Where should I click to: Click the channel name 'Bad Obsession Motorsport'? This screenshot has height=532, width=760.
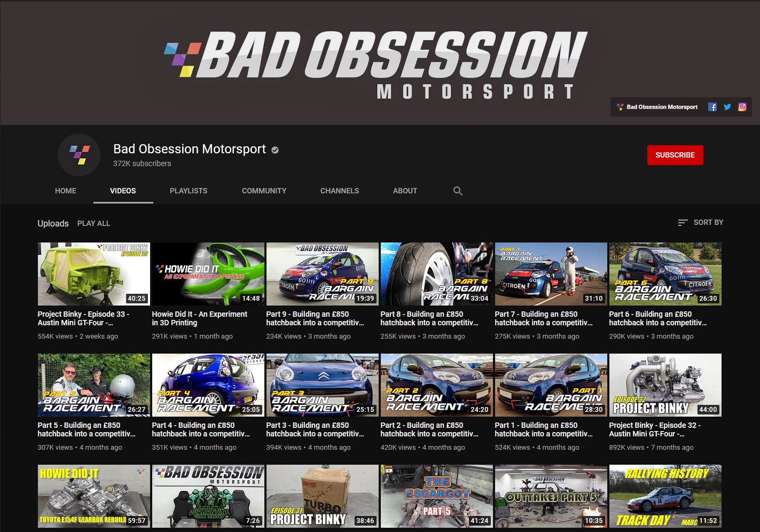(190, 149)
